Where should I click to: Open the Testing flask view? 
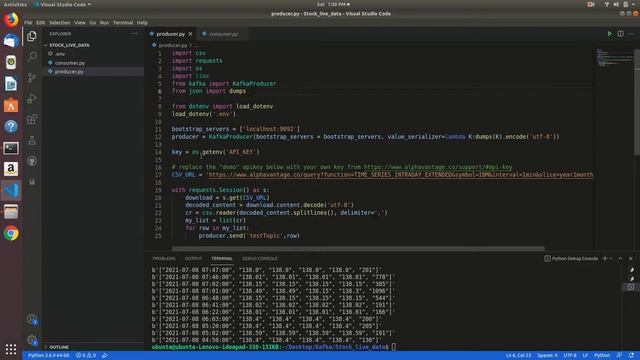tap(32, 140)
